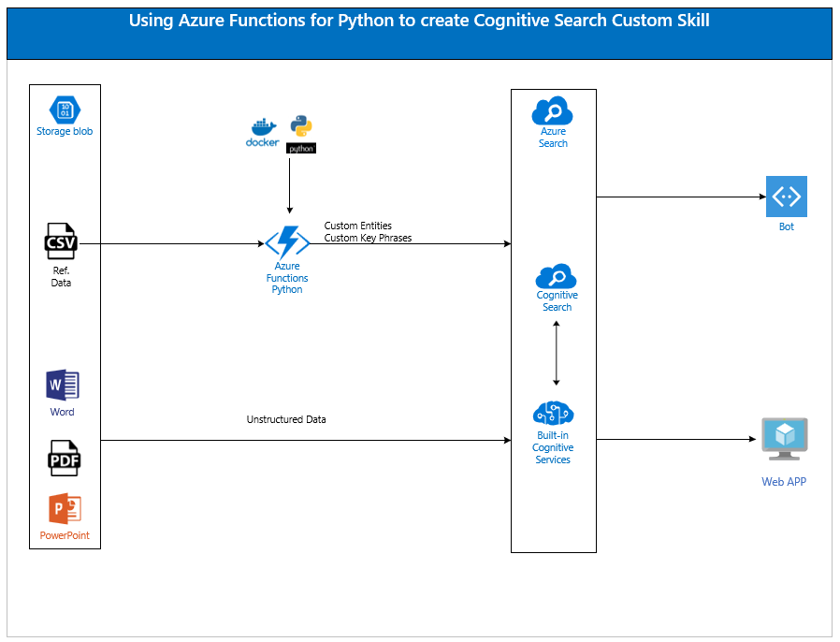Select the CSV Ref. Data file icon
Viewport: 840px width, 642px height.
coord(61,241)
